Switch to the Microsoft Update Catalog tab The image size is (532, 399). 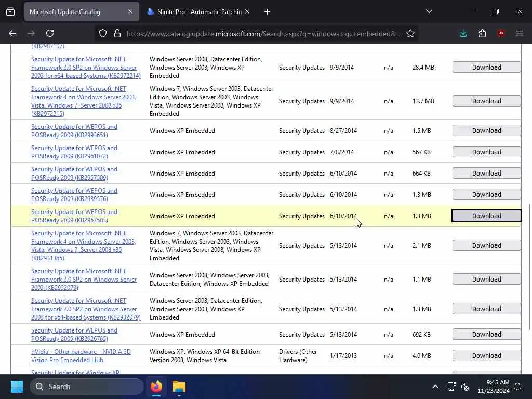pos(82,11)
